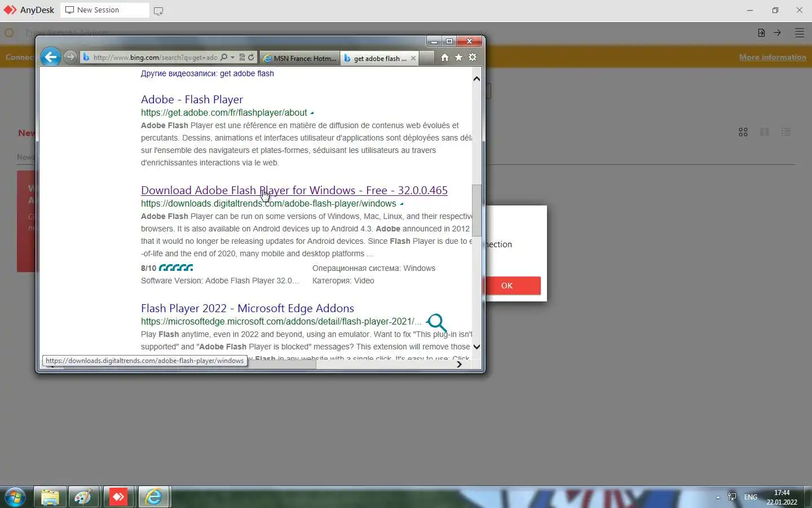Viewport: 812px width, 508px height.
Task: Refresh the Bing page
Action: click(251, 58)
